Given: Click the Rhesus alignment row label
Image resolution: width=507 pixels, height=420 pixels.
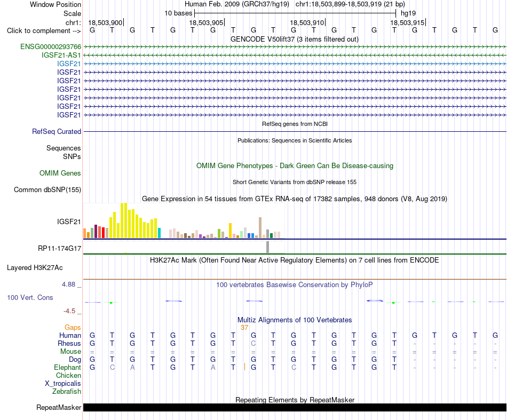Looking at the screenshot, I should point(69,343).
